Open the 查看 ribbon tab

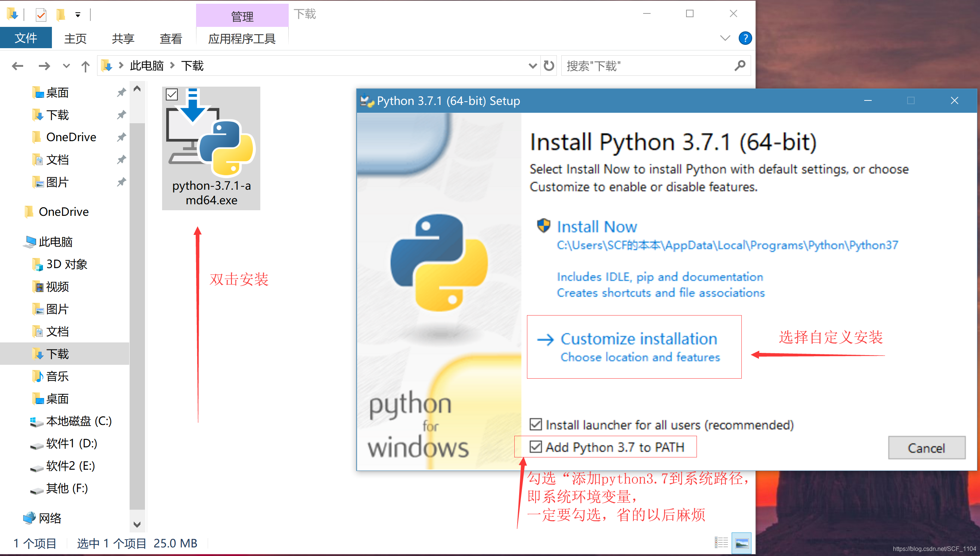tap(170, 38)
